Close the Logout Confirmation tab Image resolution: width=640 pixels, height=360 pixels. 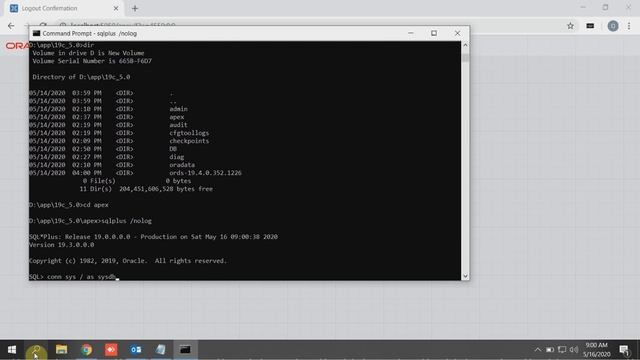(116, 8)
